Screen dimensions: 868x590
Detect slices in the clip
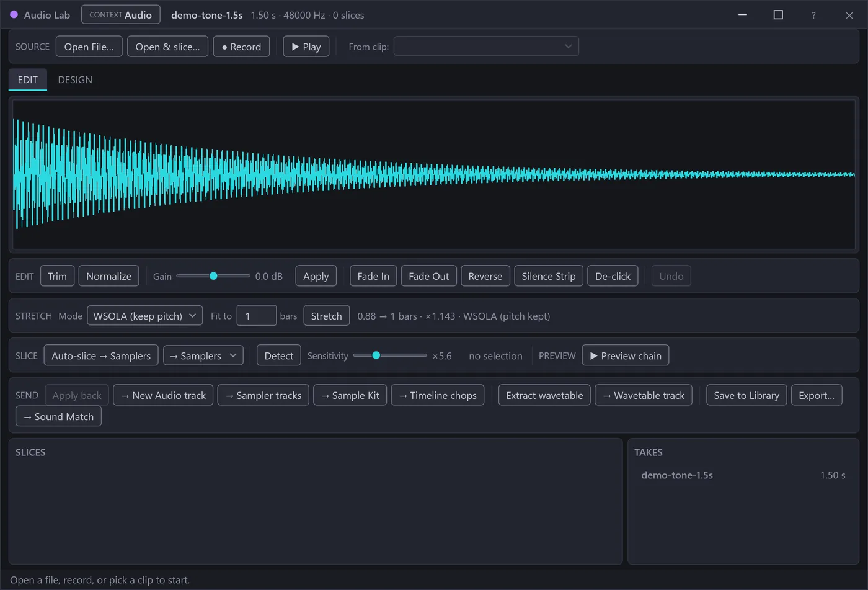[x=278, y=355]
